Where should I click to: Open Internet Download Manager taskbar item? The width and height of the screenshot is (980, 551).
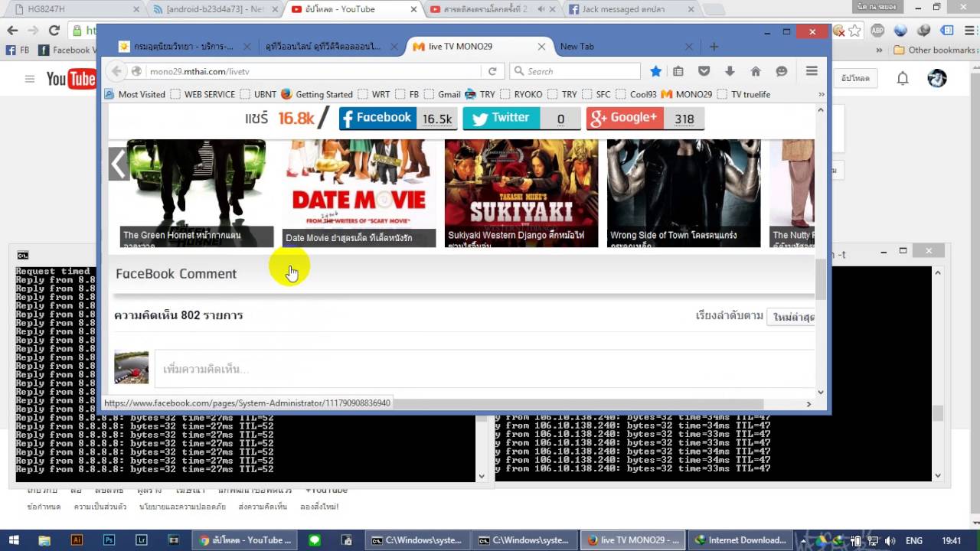pos(741,540)
